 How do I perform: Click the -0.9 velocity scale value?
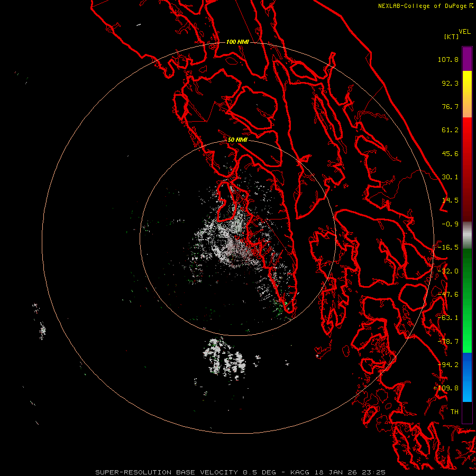coord(450,224)
